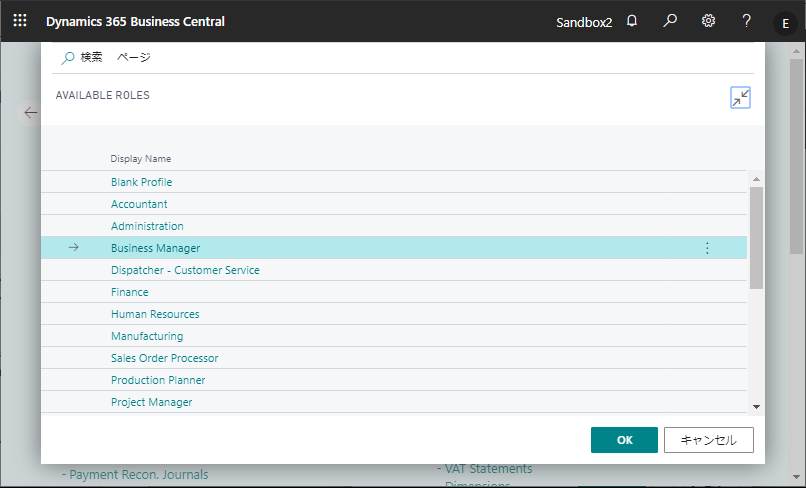Open Business Manager row more options
Screen dimensions: 806x488
click(x=707, y=248)
